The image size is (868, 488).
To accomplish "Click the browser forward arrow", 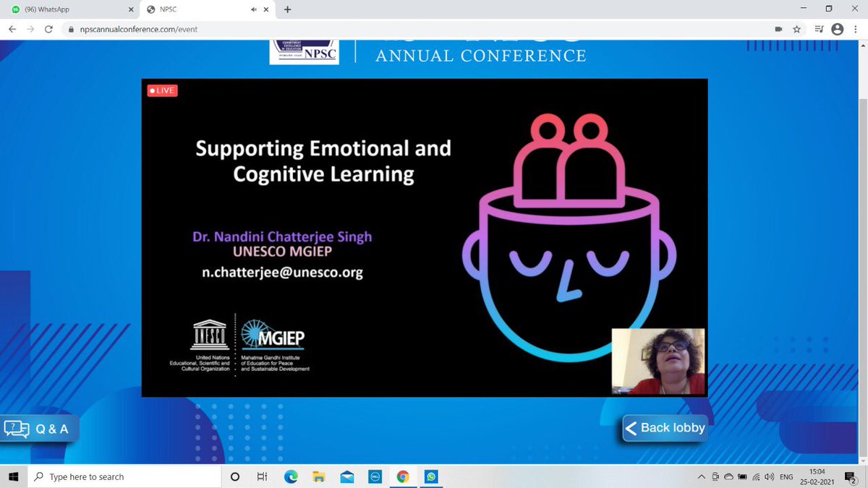I will pyautogui.click(x=30, y=30).
